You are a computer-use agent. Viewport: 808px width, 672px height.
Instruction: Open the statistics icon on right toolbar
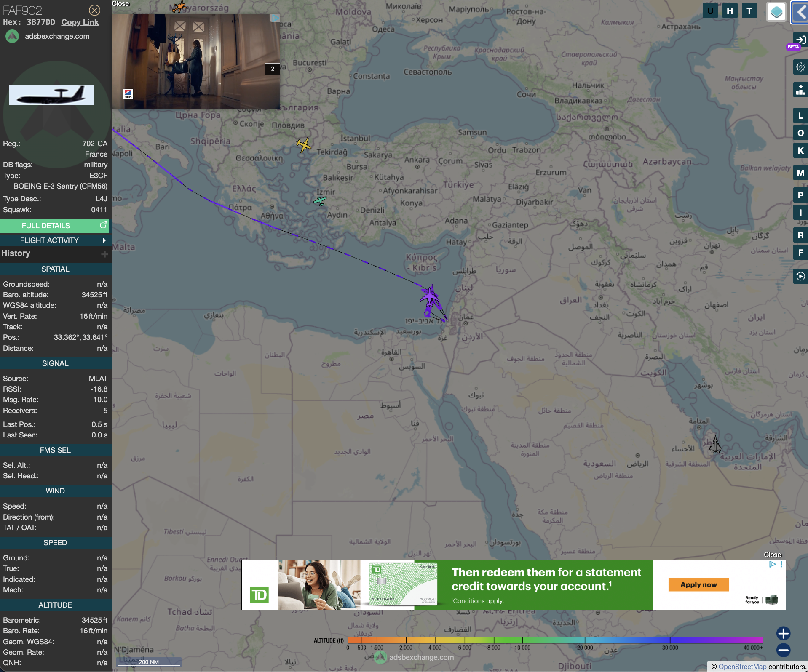click(800, 90)
